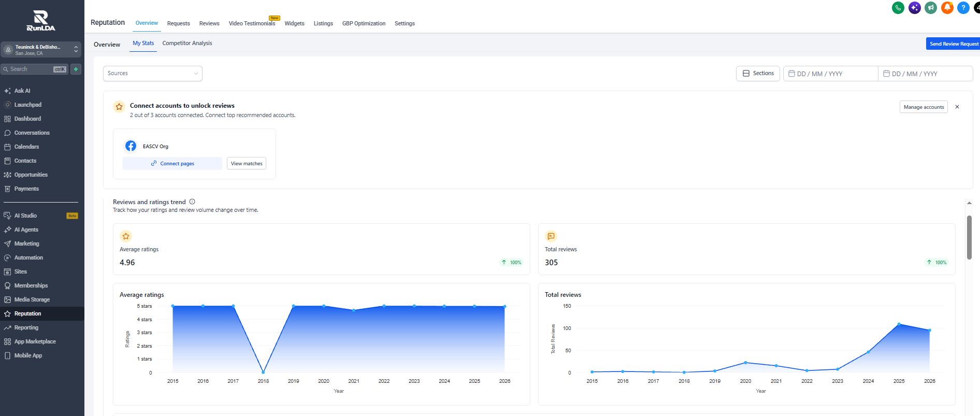Viewport: 980px width, 416px height.
Task: Click the Manage accounts button
Action: [x=924, y=107]
